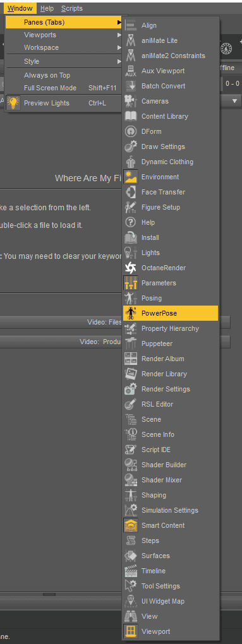Viewport: 242px width, 644px height.
Task: Open the Render Settings pane
Action: tap(171, 389)
